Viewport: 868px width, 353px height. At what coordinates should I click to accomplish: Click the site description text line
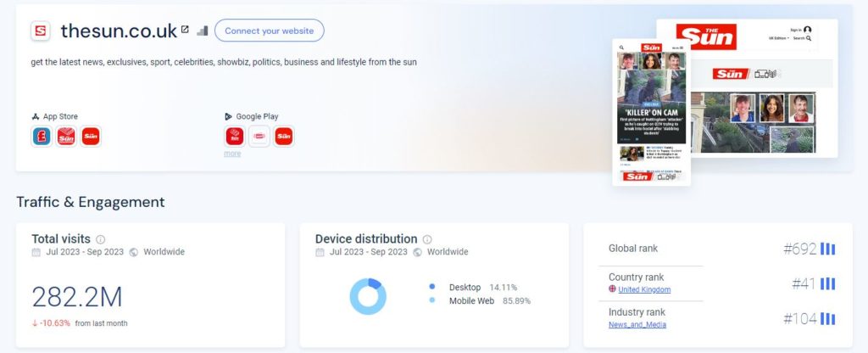click(224, 62)
